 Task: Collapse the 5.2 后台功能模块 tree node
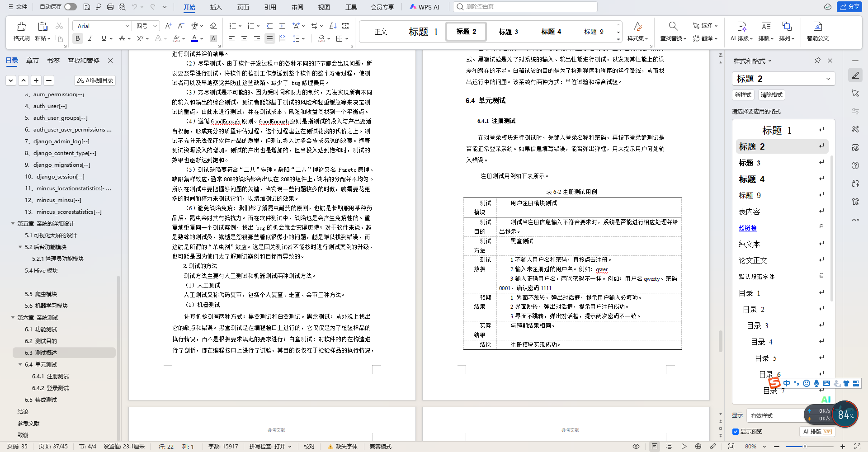20,247
